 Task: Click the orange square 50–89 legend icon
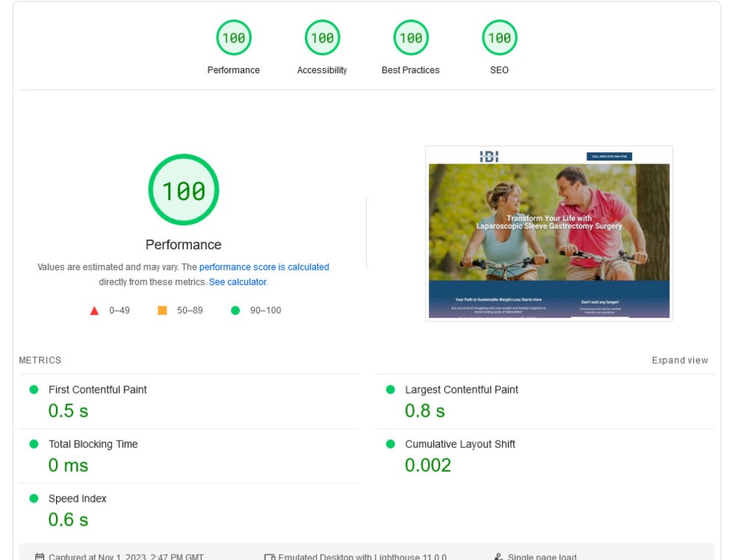pyautogui.click(x=162, y=311)
